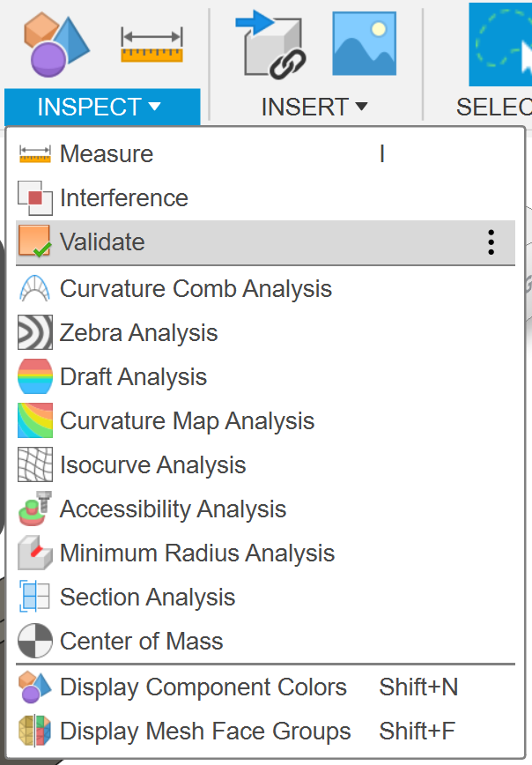Click the Draft Analysis rainbow icon
Viewport: 532px width, 765px height.
34,376
